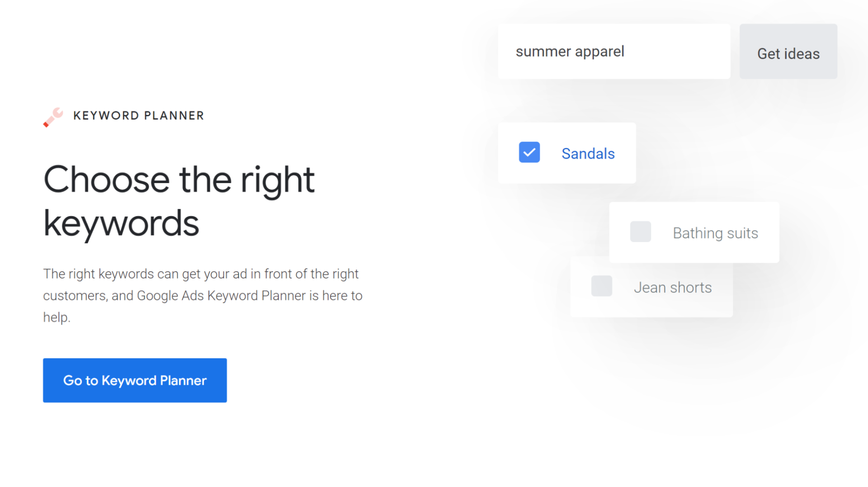Image resolution: width=868 pixels, height=487 pixels.
Task: Click the KEYWORD PLANNER heading label
Action: (139, 116)
